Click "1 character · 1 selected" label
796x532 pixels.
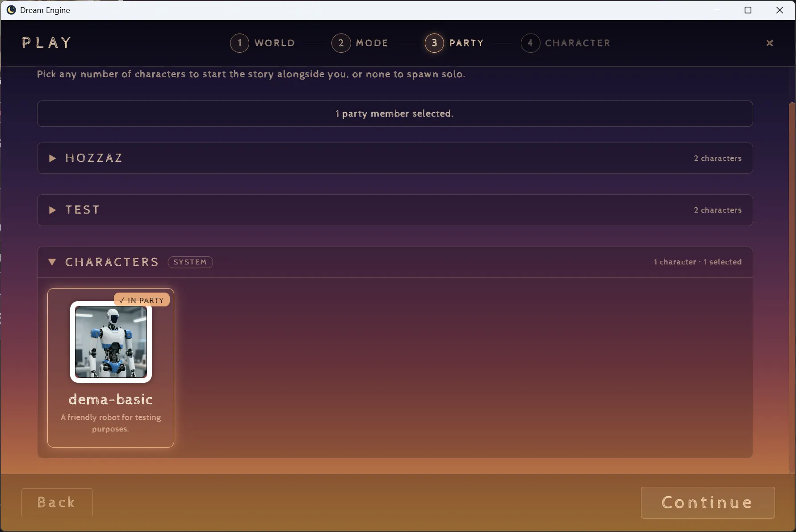tap(697, 262)
